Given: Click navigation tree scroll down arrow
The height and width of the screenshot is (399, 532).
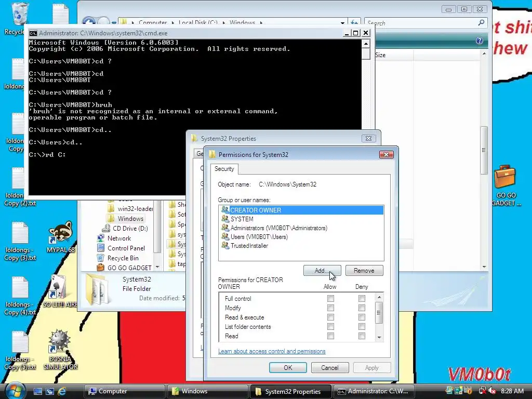Looking at the screenshot, I should [157, 268].
